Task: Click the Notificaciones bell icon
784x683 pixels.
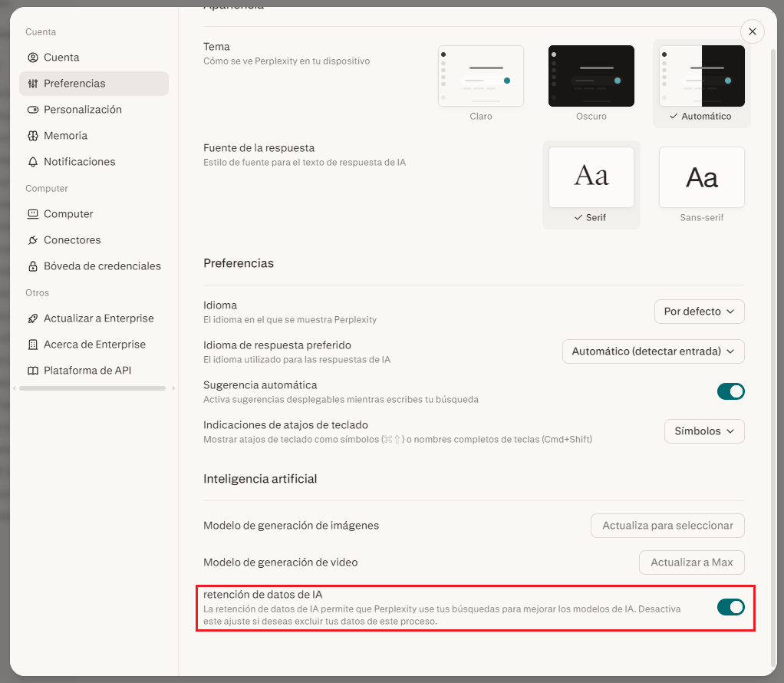Action: coord(33,162)
